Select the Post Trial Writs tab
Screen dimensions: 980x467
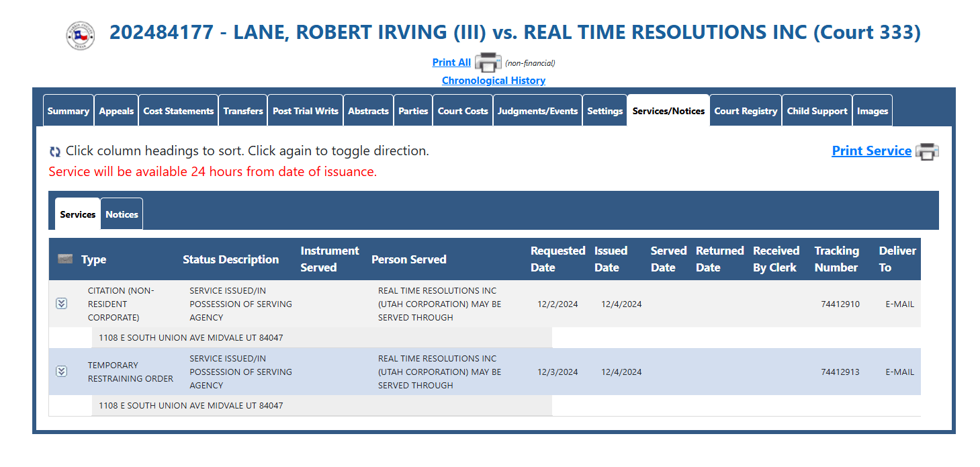(x=306, y=111)
